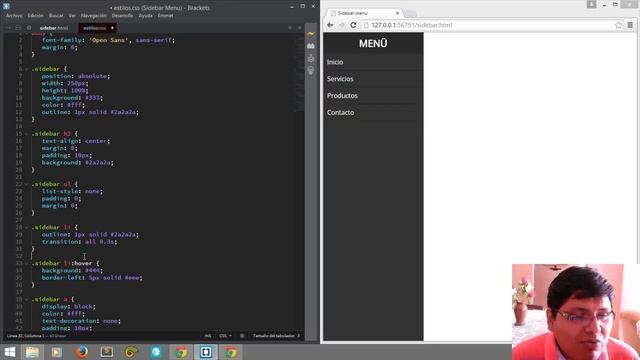Screen dimensions: 640x360
Task: Open the Ayuda menu
Action: [145, 16]
